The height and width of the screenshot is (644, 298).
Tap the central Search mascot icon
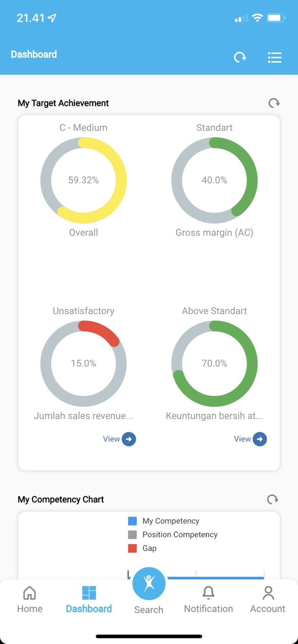[149, 583]
